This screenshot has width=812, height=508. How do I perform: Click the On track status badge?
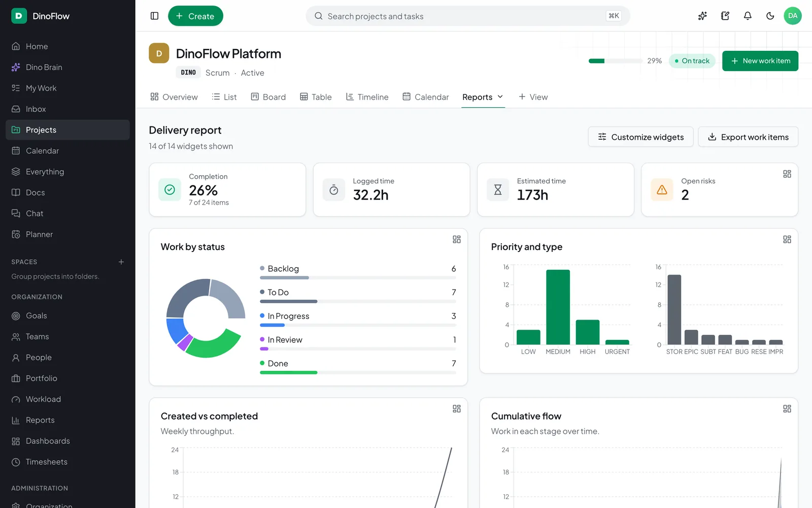pyautogui.click(x=692, y=61)
